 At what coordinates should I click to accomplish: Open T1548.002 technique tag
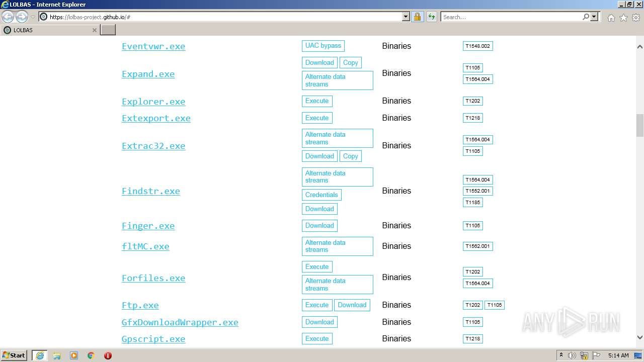click(477, 46)
